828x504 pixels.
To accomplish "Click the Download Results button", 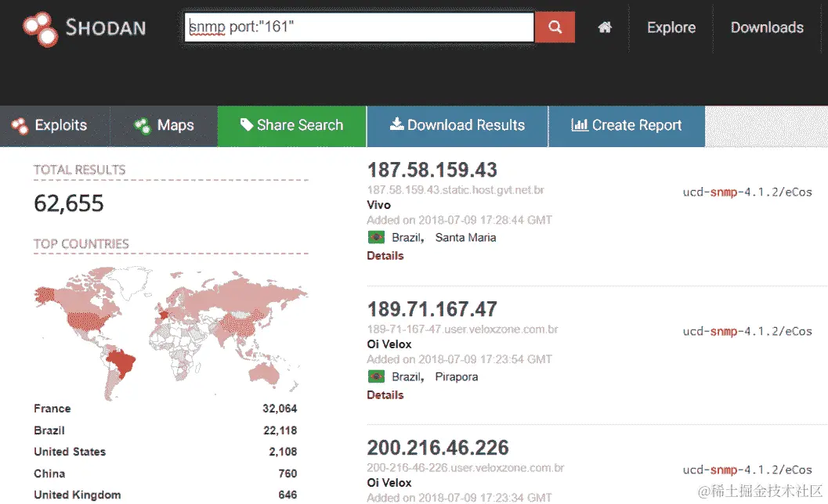I will coord(457,125).
